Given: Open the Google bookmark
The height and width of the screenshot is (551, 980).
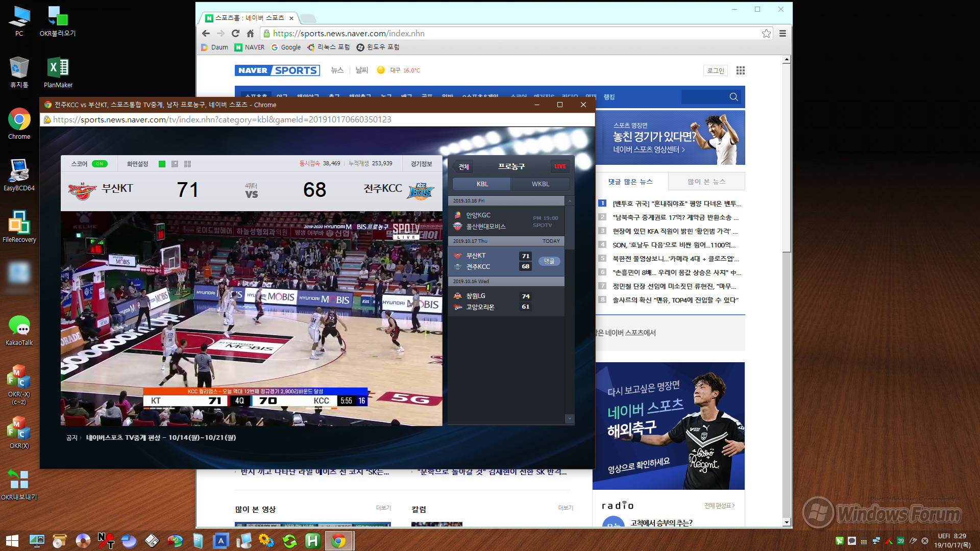Looking at the screenshot, I should pyautogui.click(x=286, y=47).
